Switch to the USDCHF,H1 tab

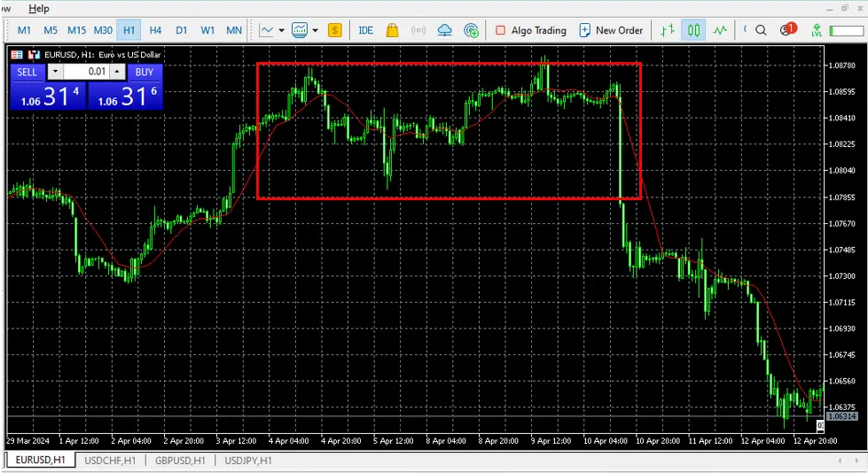click(x=110, y=461)
